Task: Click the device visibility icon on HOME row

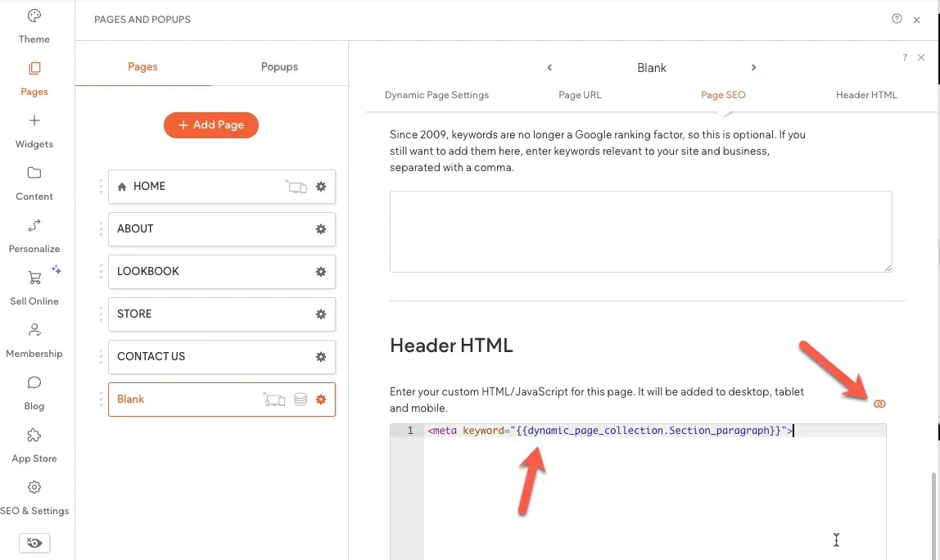Action: pos(296,187)
